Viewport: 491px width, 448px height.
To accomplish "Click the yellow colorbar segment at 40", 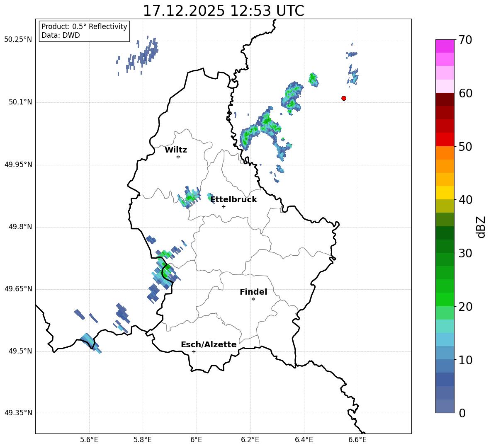I will tap(445, 193).
